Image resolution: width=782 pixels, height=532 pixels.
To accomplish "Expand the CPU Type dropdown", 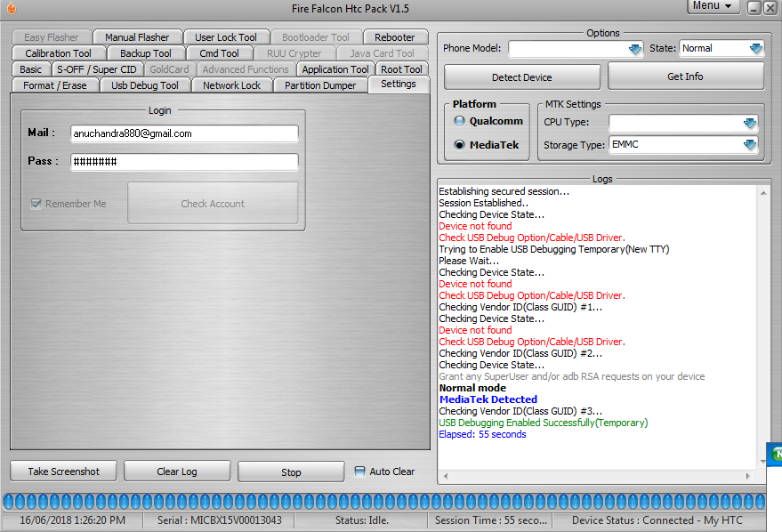I will click(750, 123).
